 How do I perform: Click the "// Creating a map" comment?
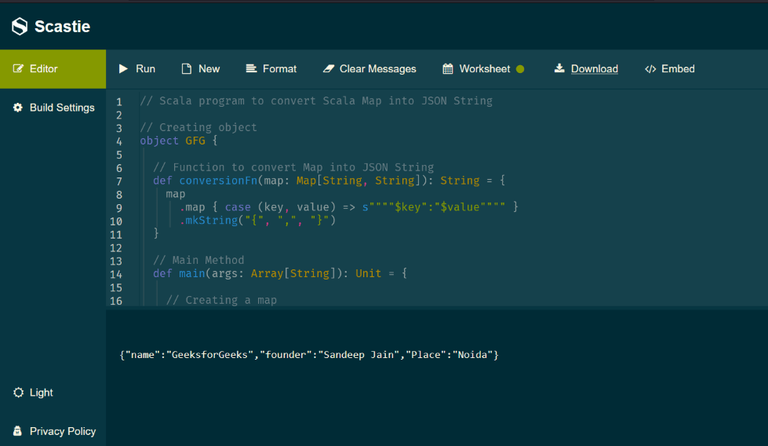point(221,300)
